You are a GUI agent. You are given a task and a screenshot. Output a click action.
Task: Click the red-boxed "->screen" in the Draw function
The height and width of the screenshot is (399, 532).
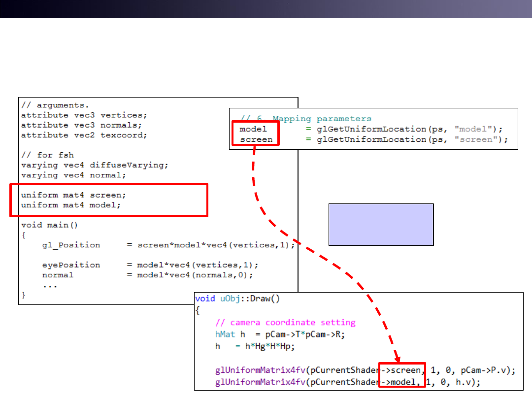click(x=401, y=370)
